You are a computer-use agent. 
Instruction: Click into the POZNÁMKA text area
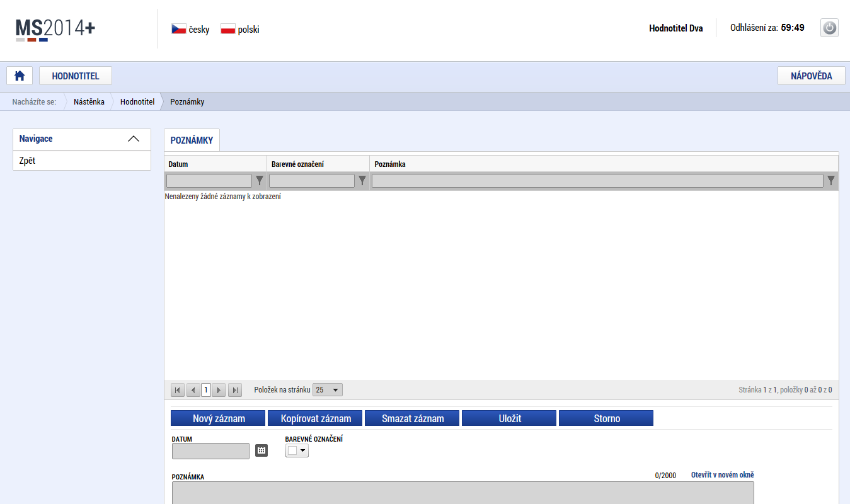pos(463,493)
